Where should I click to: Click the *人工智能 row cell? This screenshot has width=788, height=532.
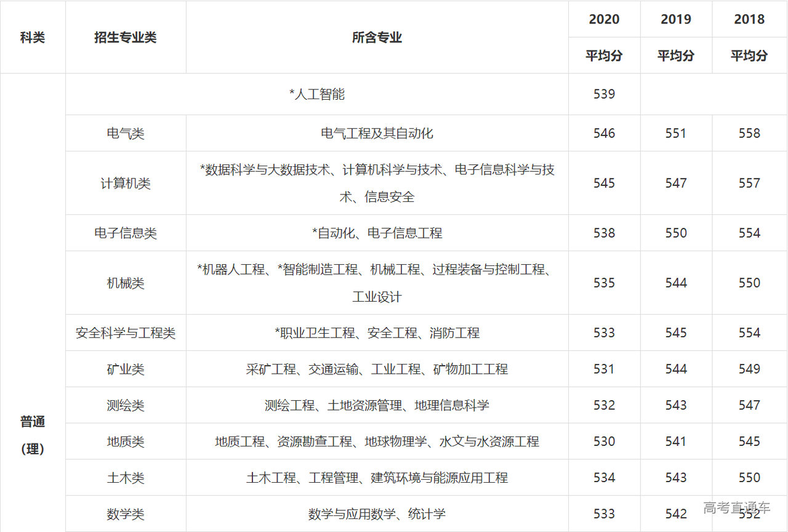tap(316, 94)
